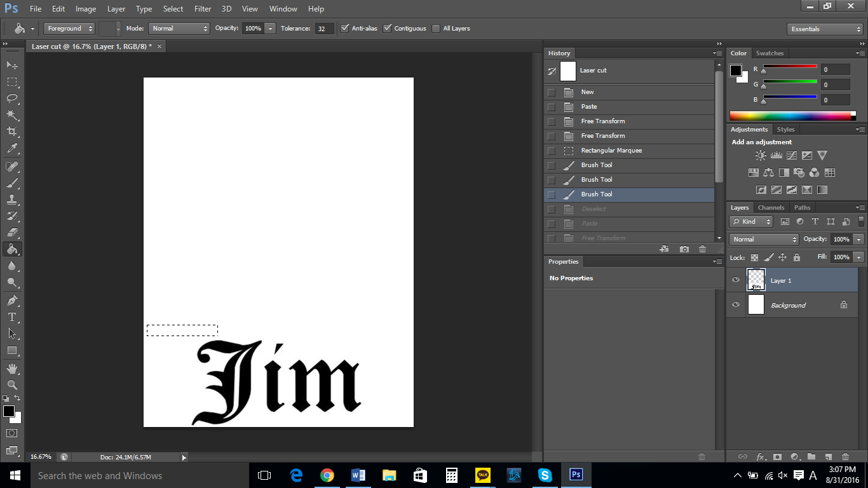Open the Essentials workspace dropdown
868x488 pixels.
tap(824, 29)
